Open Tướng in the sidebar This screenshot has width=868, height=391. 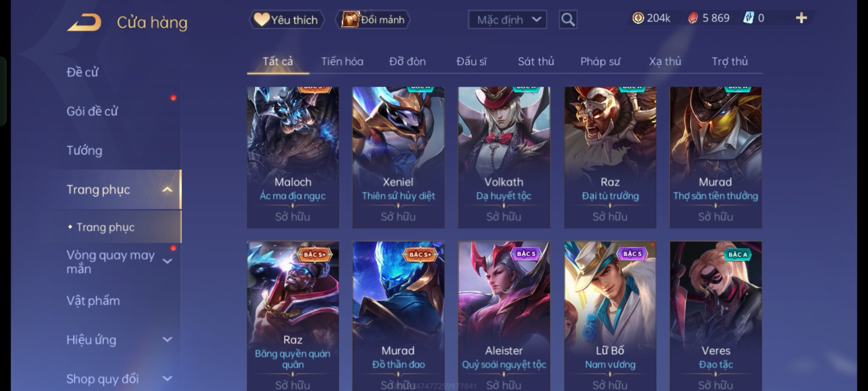(x=84, y=150)
